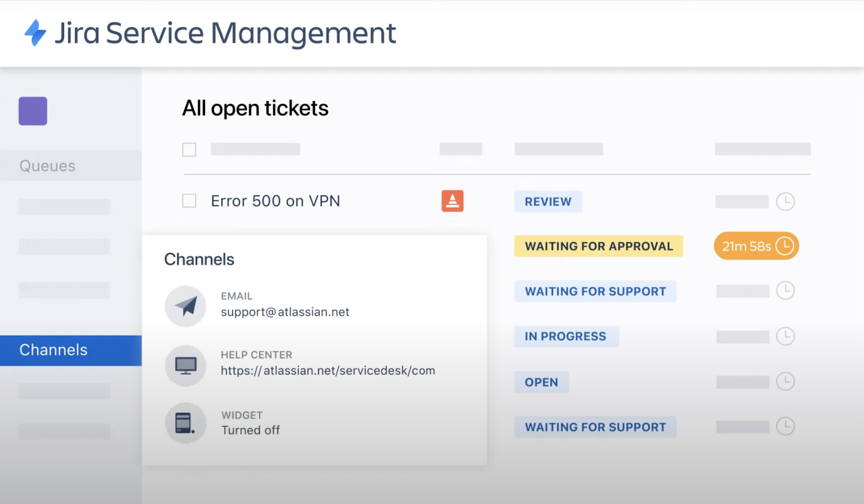The width and height of the screenshot is (864, 504).
Task: Click the Widget channel icon
Action: [185, 423]
